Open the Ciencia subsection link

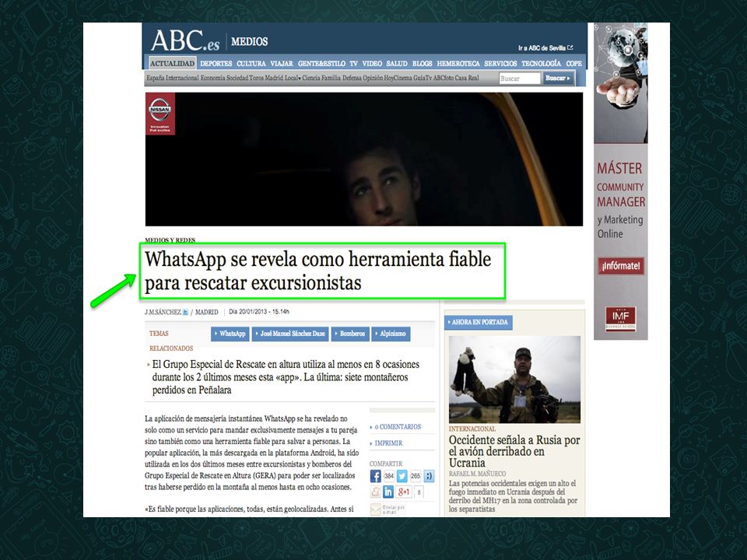pyautogui.click(x=311, y=78)
